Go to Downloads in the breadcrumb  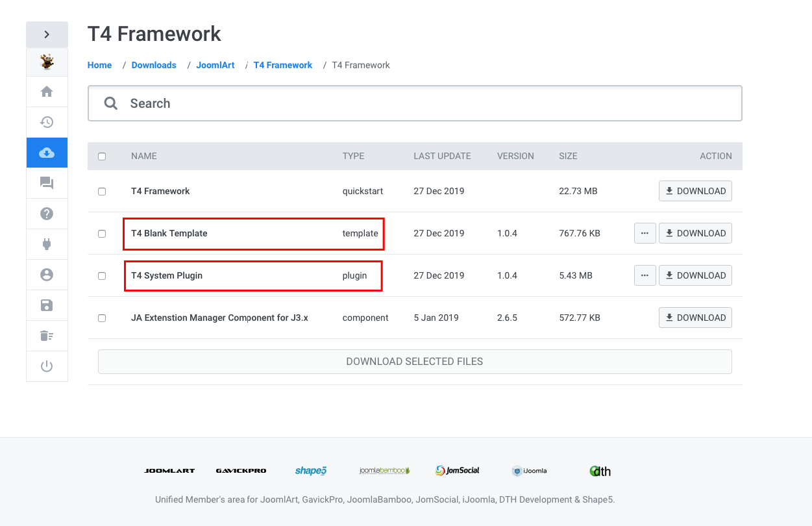[154, 65]
